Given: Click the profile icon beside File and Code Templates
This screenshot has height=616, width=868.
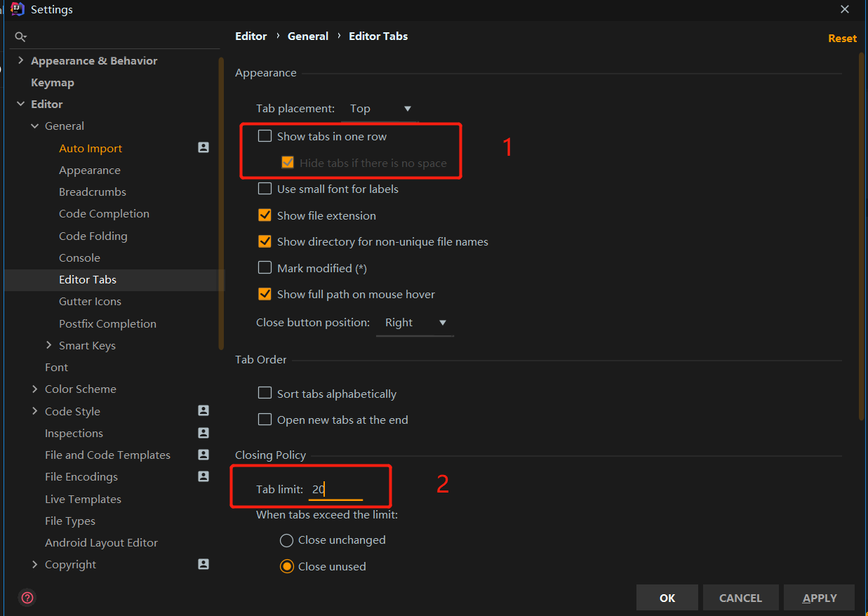Looking at the screenshot, I should (203, 455).
